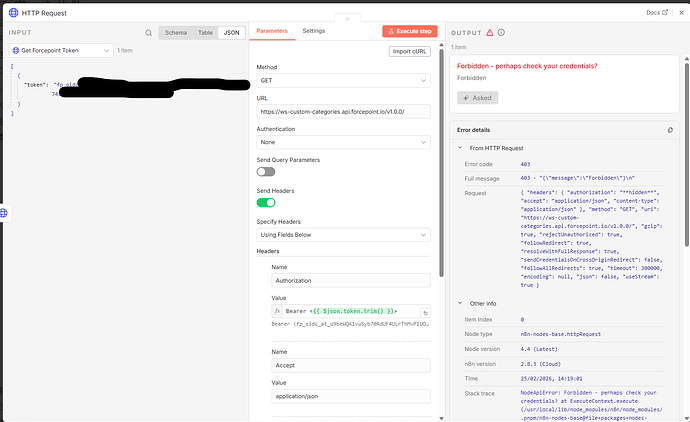Open expression editor icon beside Authorization value

(425, 311)
